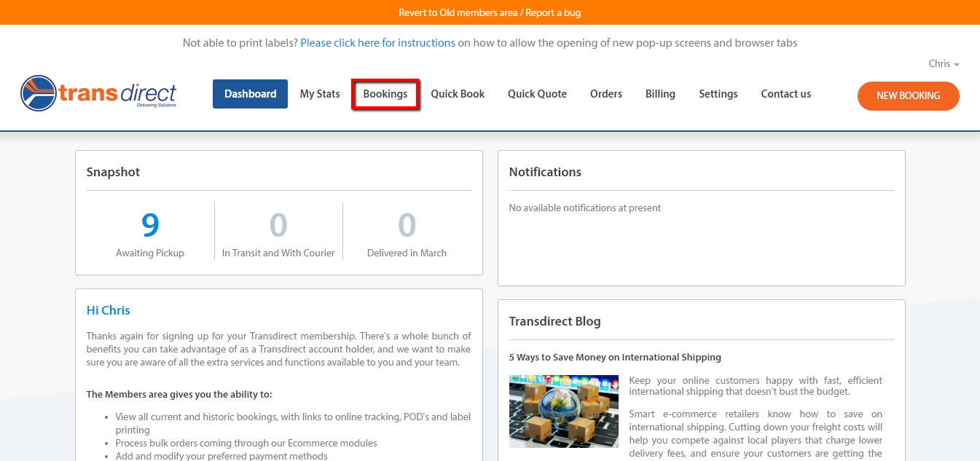980x461 pixels.
Task: Open the 'Please click here for instructions' link
Action: (378, 43)
